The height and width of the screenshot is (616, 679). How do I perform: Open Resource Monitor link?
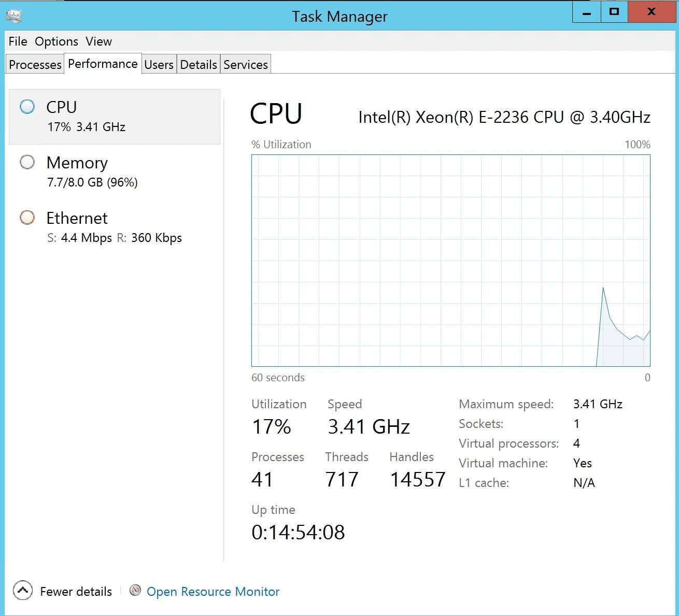[x=213, y=592]
